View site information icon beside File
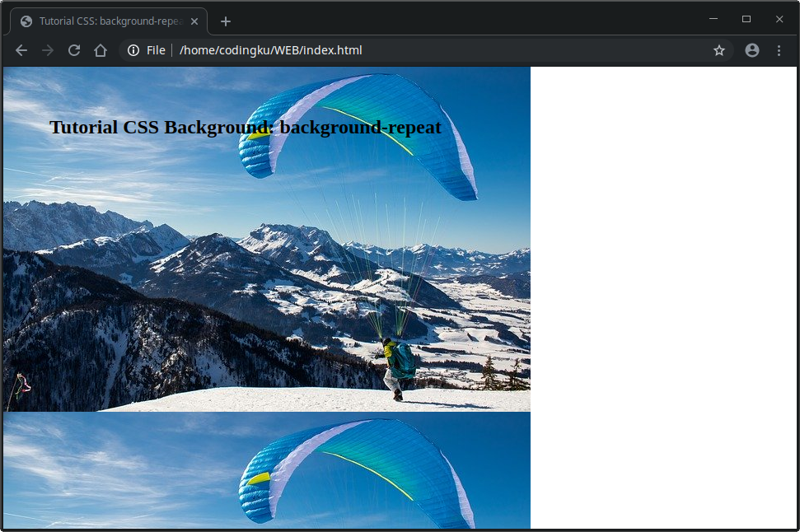Image resolution: width=800 pixels, height=532 pixels. click(x=133, y=50)
